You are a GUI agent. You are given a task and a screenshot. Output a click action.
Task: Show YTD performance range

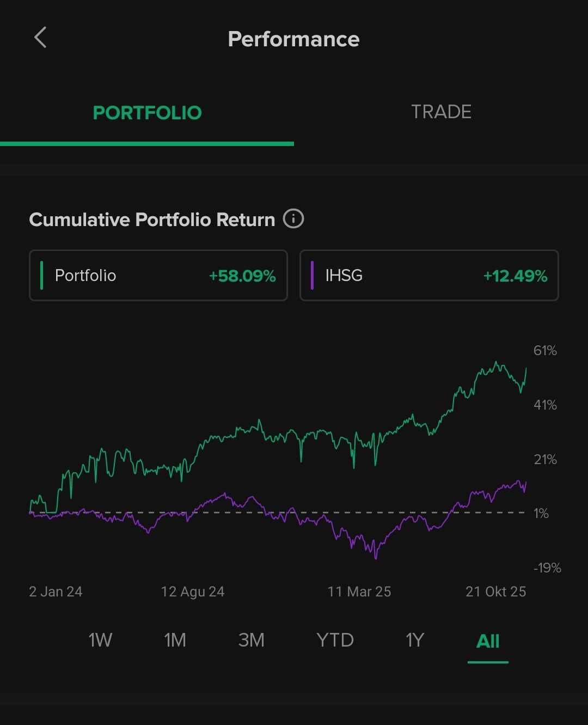tap(335, 640)
